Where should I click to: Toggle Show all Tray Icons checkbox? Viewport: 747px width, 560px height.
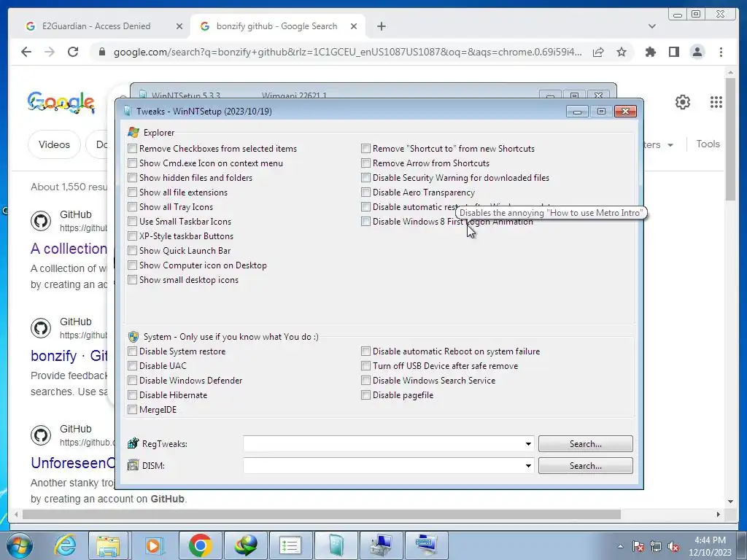tap(133, 207)
